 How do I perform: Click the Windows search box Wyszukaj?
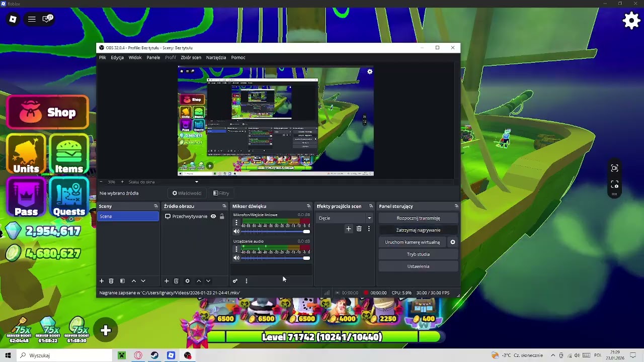(64, 355)
